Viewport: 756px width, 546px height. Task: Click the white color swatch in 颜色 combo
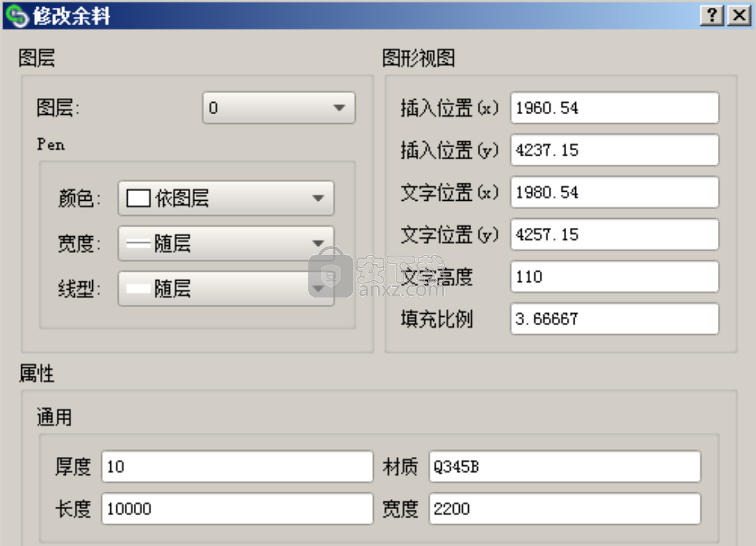(138, 198)
